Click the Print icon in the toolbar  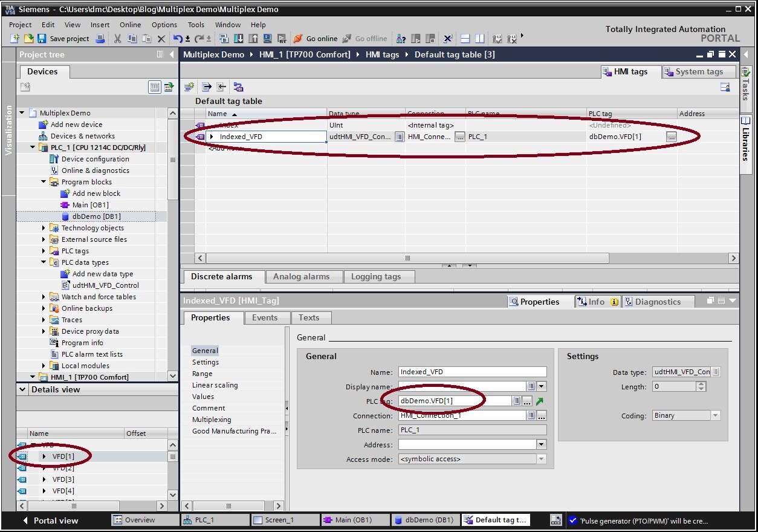100,39
